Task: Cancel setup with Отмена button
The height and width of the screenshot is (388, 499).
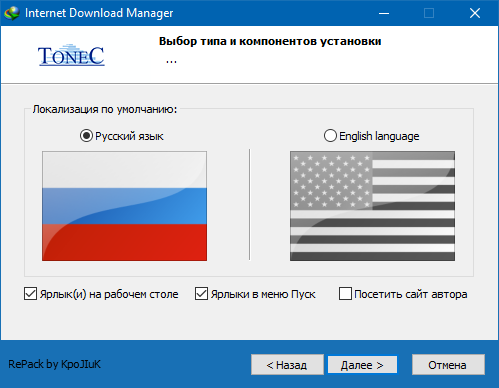Action: pos(448,365)
